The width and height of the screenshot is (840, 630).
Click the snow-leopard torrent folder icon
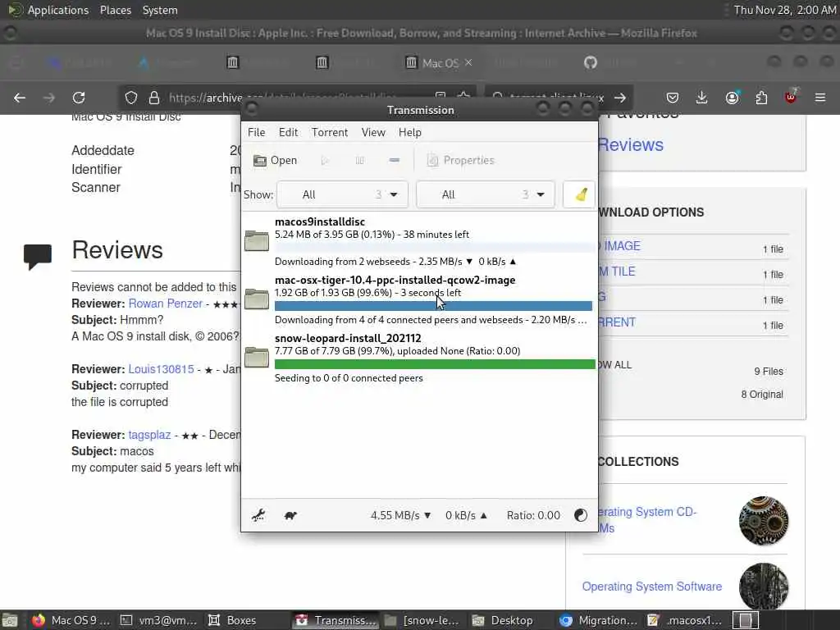coord(257,358)
